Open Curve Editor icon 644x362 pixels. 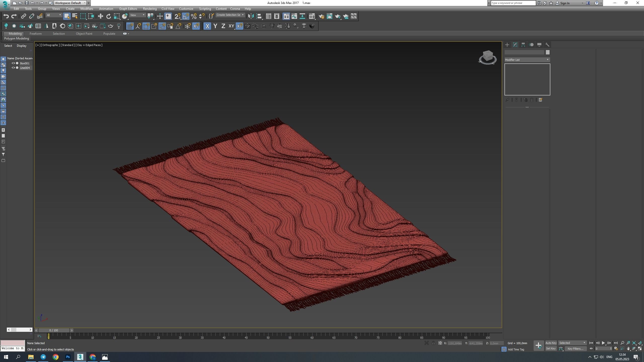pos(294,16)
